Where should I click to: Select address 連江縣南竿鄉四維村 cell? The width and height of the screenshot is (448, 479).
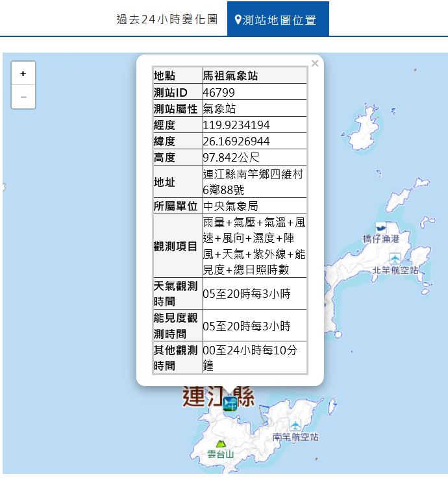(255, 182)
